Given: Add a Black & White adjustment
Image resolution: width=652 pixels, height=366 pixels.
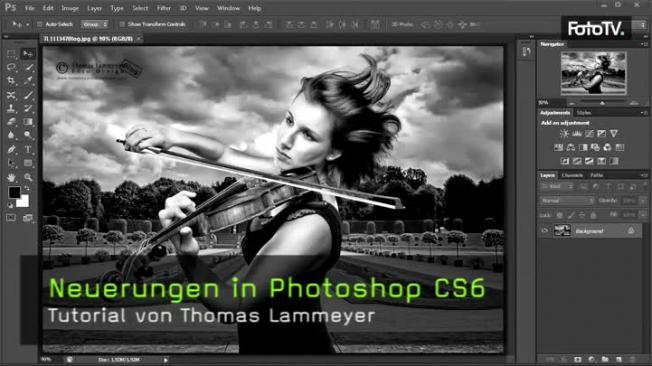Looking at the screenshot, I should 583,147.
